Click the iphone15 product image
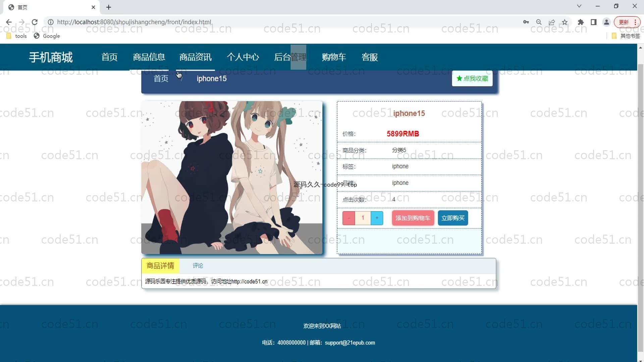The height and width of the screenshot is (362, 644). coord(232,178)
